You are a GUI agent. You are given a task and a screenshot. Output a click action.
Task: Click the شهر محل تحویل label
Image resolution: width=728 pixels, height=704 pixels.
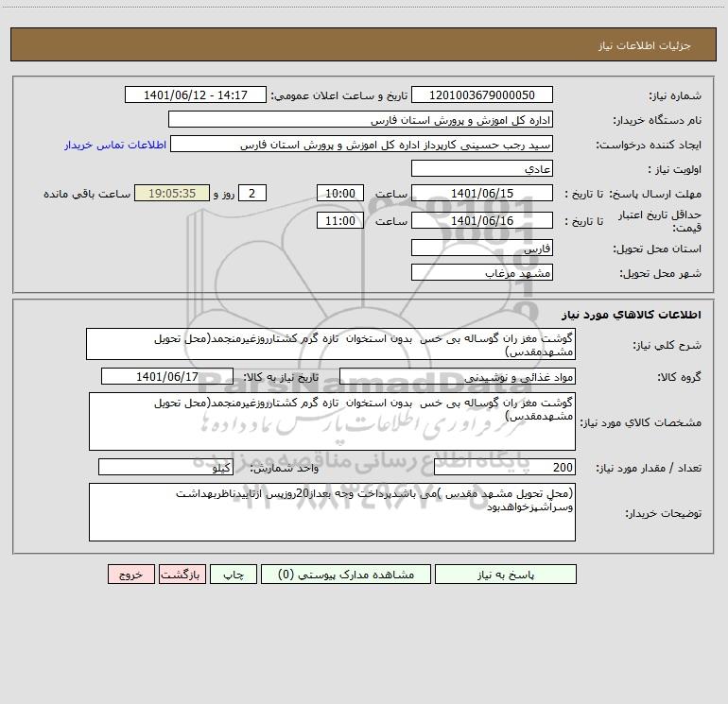[x=661, y=274]
